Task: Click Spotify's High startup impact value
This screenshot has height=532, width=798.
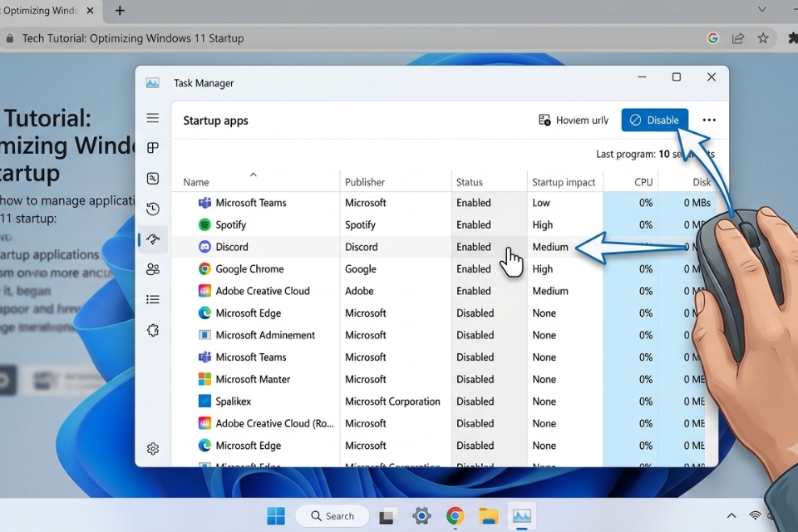Action: [x=543, y=224]
